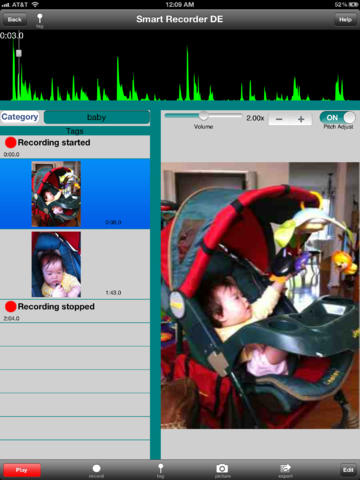Add a tag with bottom pin icon
This screenshot has width=360, height=480.
tap(160, 469)
